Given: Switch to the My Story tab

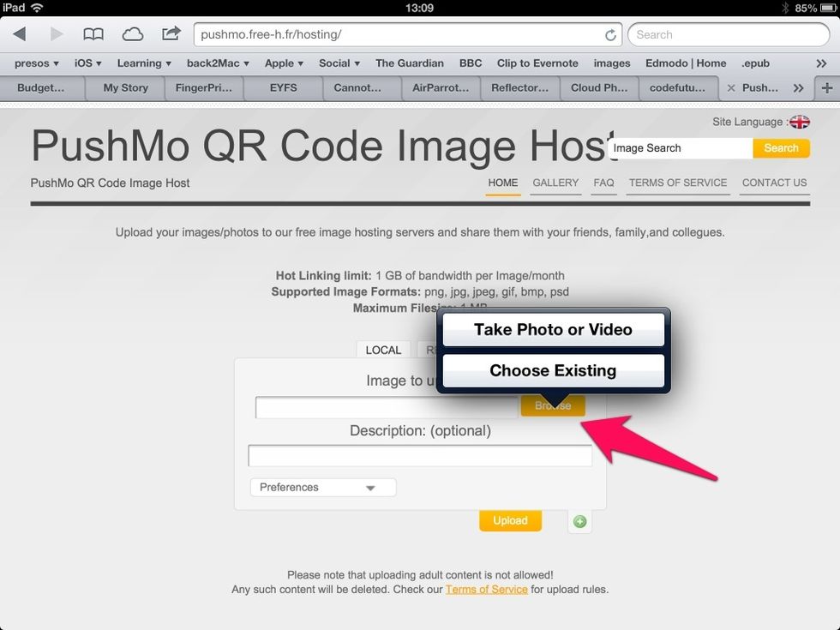Looking at the screenshot, I should (125, 87).
